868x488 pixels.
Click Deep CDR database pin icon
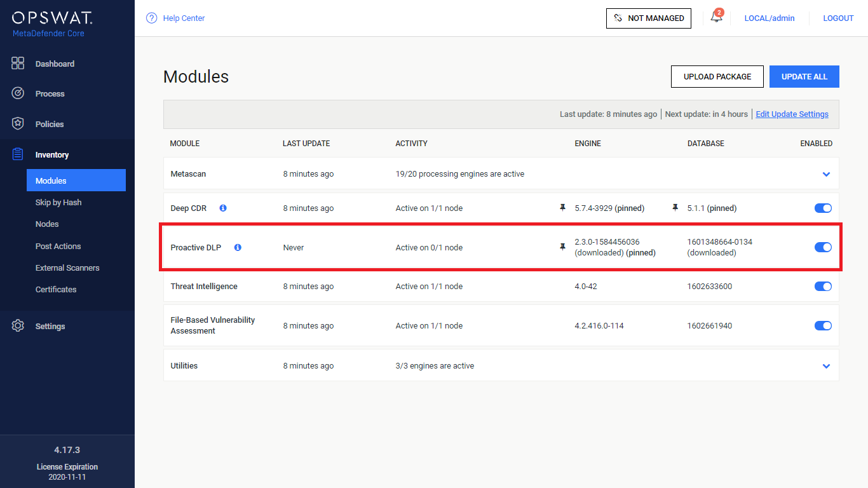[675, 208]
